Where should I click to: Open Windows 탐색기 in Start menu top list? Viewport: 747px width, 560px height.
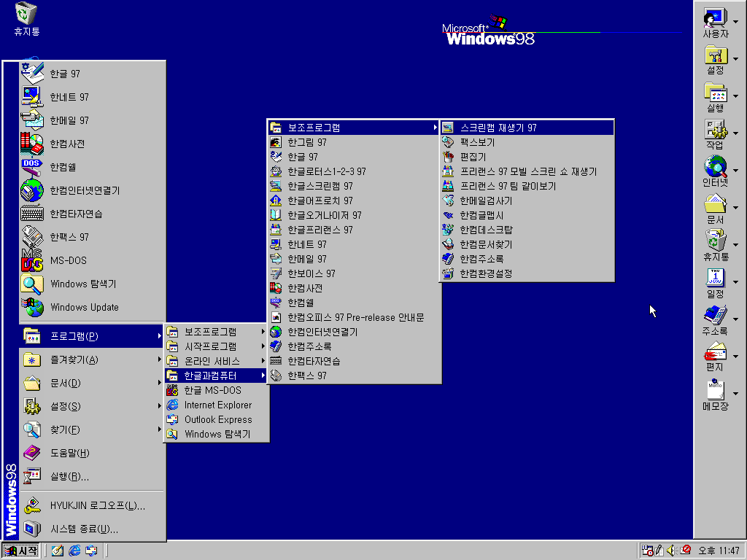click(93, 284)
